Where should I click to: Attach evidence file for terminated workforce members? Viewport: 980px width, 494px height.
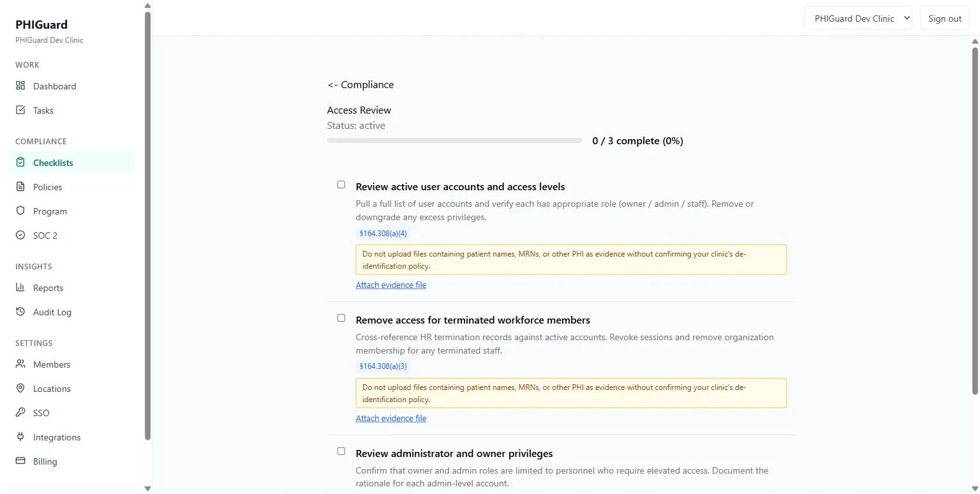[391, 419]
